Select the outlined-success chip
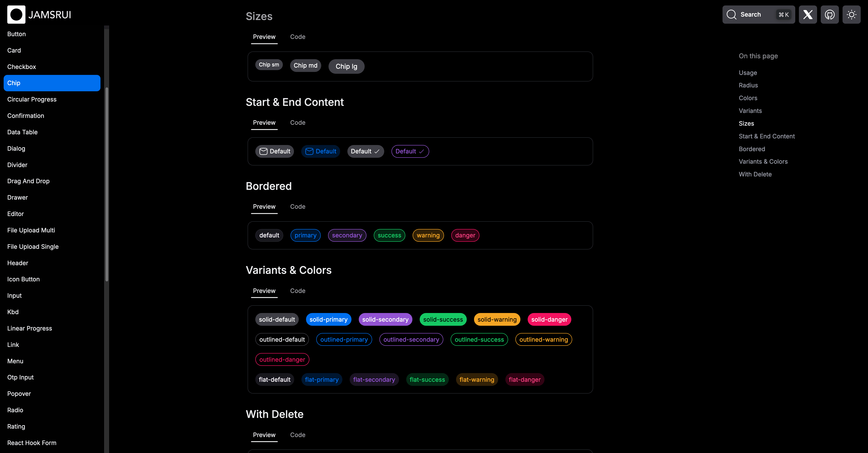The image size is (868, 453). coord(479,340)
